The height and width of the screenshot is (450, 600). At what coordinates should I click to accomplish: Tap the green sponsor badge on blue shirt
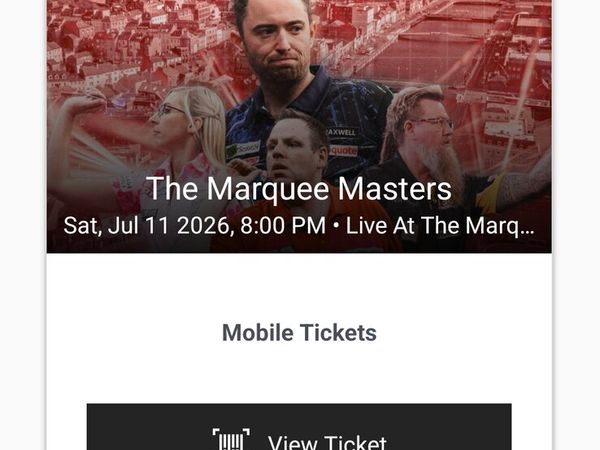coord(242,150)
